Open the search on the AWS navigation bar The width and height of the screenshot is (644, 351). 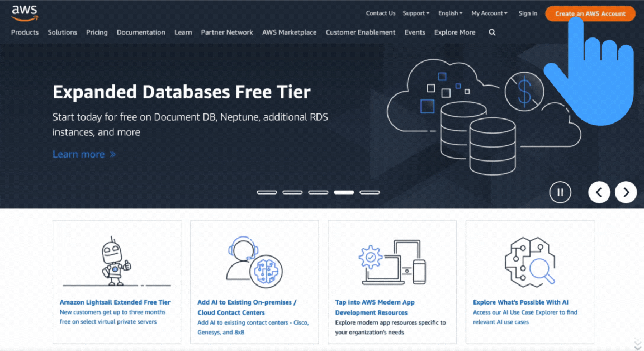tap(492, 32)
